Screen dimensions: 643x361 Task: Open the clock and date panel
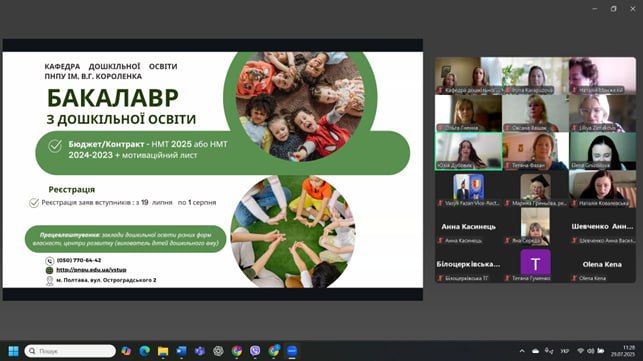[x=622, y=351]
